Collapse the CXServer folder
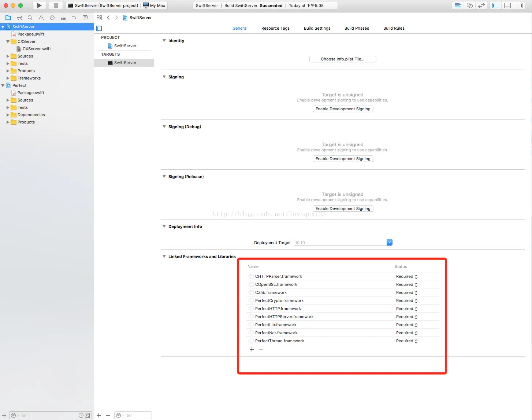Screen dimensions: 532x420 tap(8, 41)
